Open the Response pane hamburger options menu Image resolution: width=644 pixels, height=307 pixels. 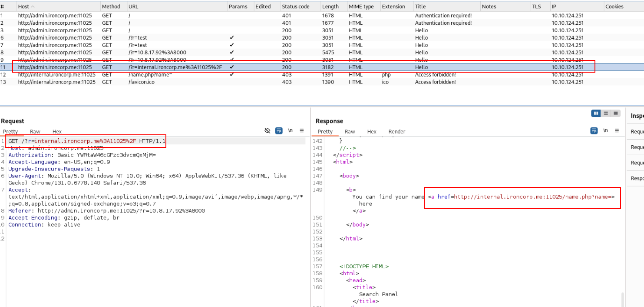click(617, 131)
